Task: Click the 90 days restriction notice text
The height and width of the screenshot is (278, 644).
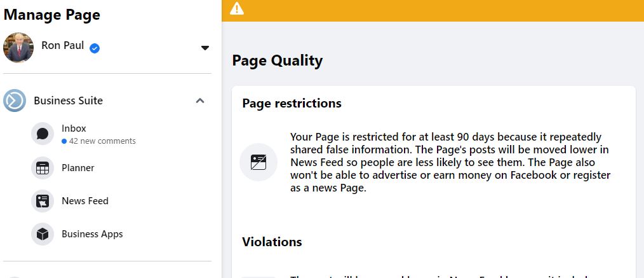Action: (x=450, y=162)
